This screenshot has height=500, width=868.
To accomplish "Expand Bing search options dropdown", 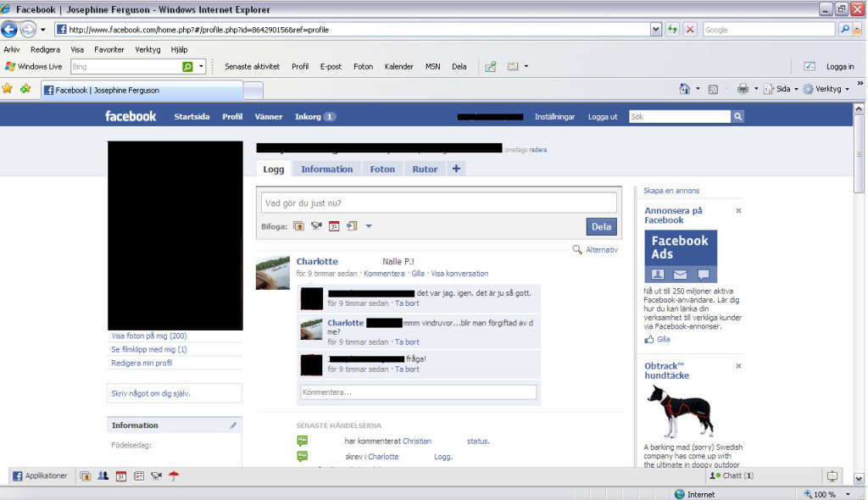I will pyautogui.click(x=201, y=66).
